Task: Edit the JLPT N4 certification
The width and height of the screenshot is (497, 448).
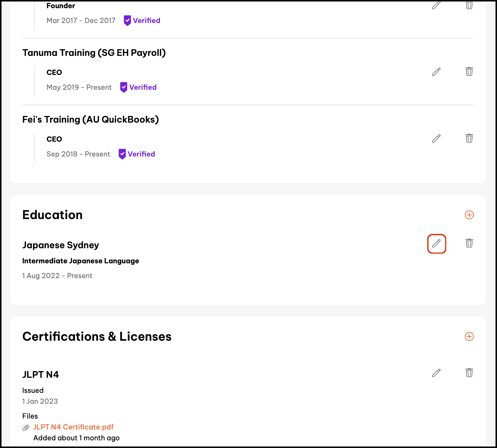Action: pos(436,373)
